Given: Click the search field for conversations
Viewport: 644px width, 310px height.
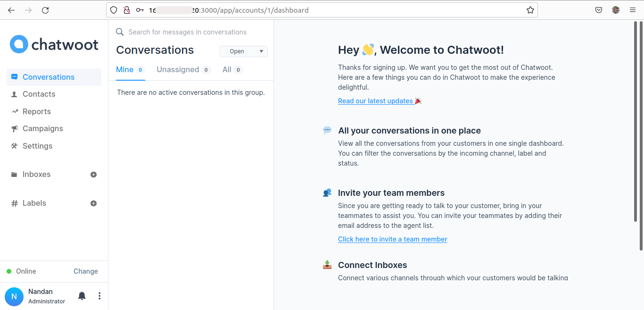Looking at the screenshot, I should click(188, 32).
